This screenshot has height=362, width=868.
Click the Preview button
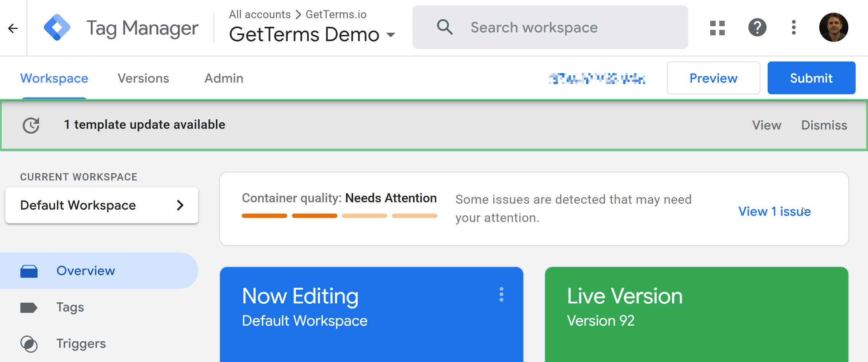713,78
